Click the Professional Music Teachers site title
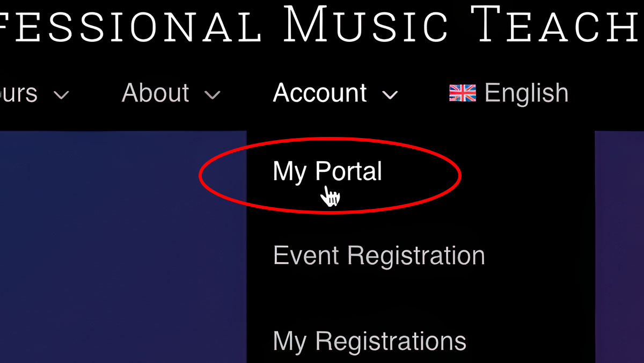Viewport: 644px width, 363px height. (322, 24)
